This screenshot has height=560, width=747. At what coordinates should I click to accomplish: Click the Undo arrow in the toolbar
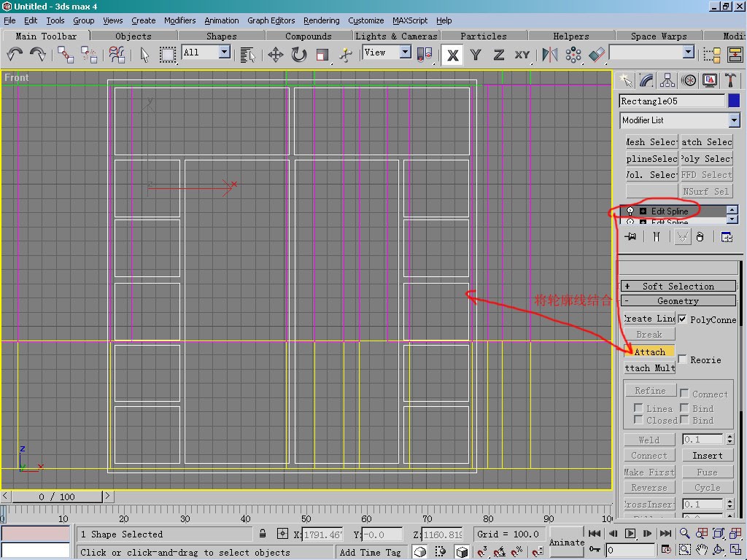[x=15, y=54]
